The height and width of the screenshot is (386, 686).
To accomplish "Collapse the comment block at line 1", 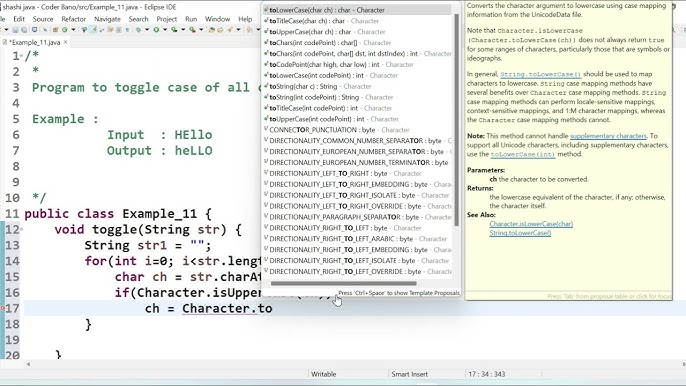I will 21,56.
